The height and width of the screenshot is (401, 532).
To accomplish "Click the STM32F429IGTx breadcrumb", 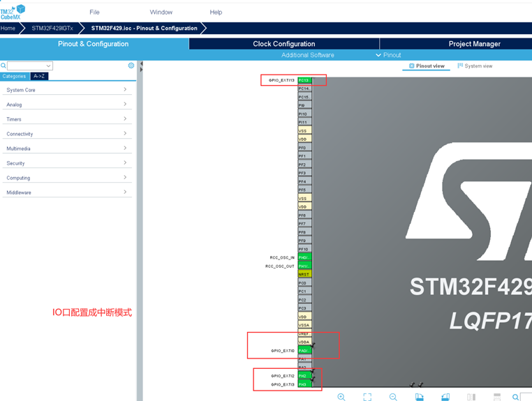I will (52, 28).
